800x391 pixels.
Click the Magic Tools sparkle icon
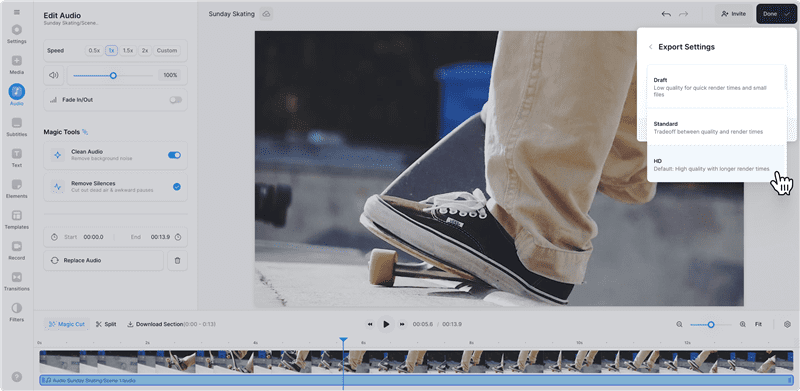[x=85, y=132]
